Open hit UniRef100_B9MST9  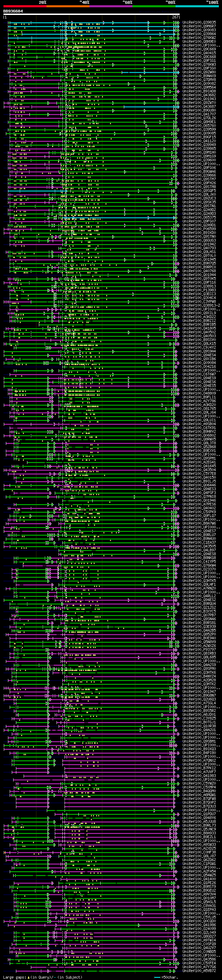199,887
